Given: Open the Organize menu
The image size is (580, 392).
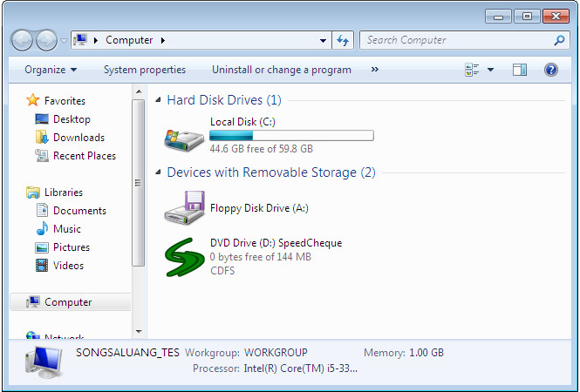Looking at the screenshot, I should [51, 70].
